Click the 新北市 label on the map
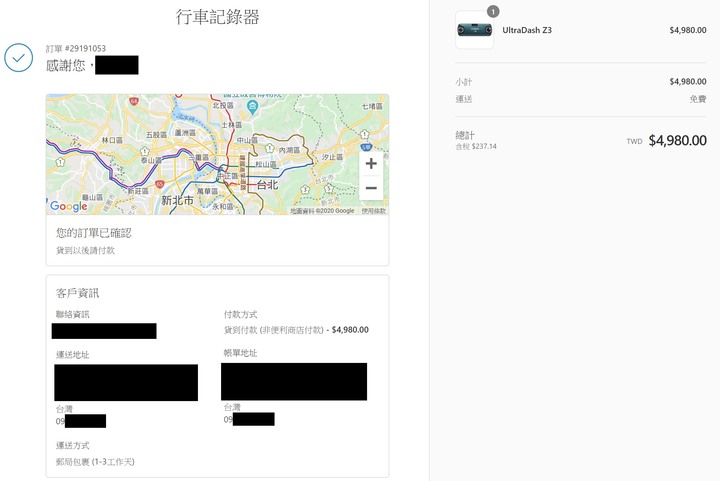Screen dimensions: 720x481 pos(177,200)
